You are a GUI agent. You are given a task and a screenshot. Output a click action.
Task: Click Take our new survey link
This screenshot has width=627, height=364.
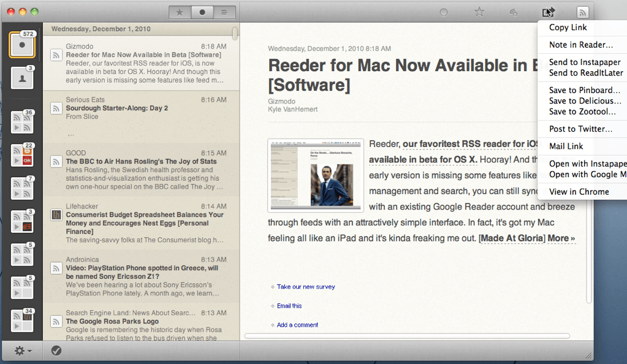(x=306, y=287)
